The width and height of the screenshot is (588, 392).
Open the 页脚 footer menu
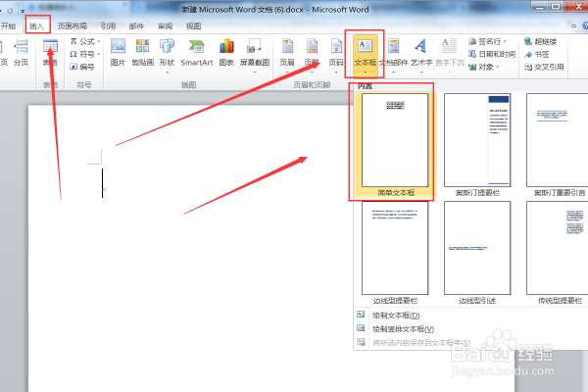pyautogui.click(x=312, y=55)
